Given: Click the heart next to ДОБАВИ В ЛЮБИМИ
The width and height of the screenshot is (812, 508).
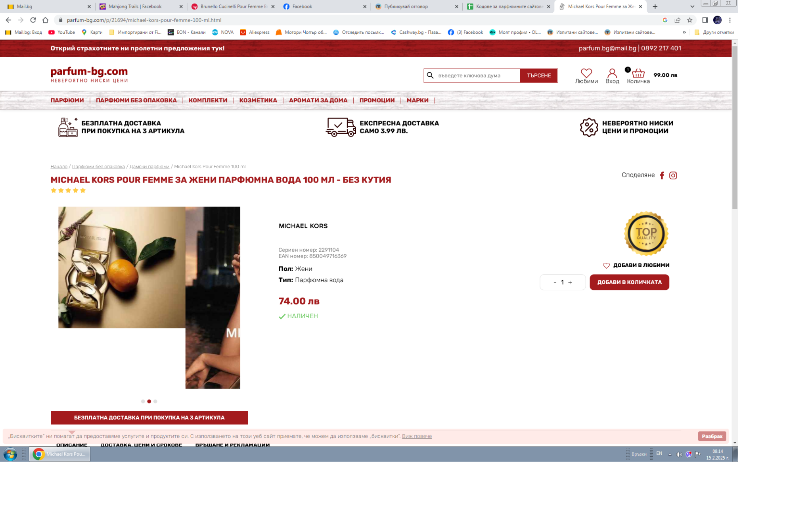Looking at the screenshot, I should 606,266.
